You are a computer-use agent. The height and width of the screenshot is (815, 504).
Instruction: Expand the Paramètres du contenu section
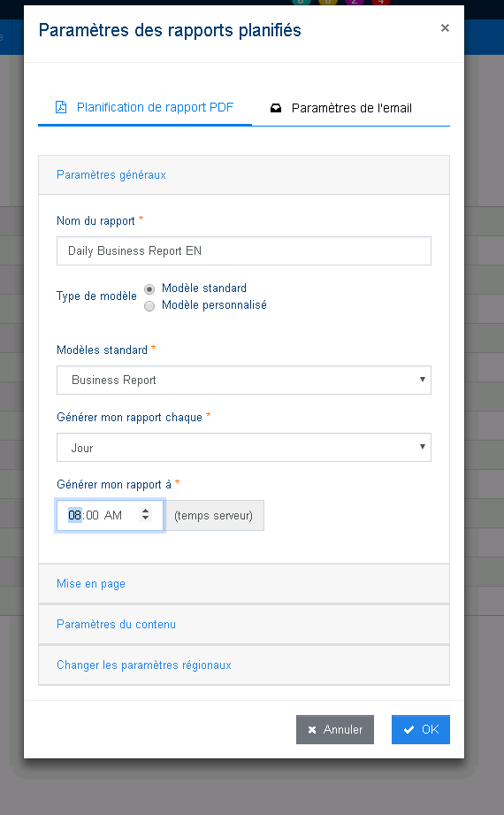click(244, 624)
